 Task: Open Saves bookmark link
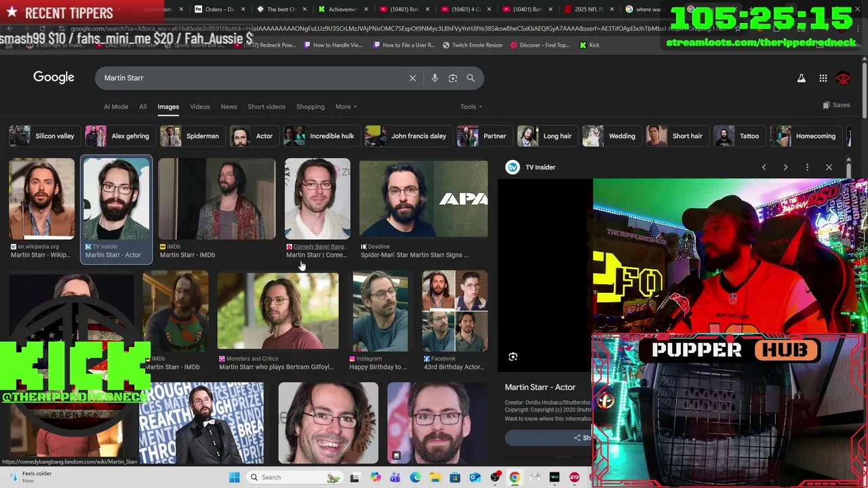pos(836,105)
